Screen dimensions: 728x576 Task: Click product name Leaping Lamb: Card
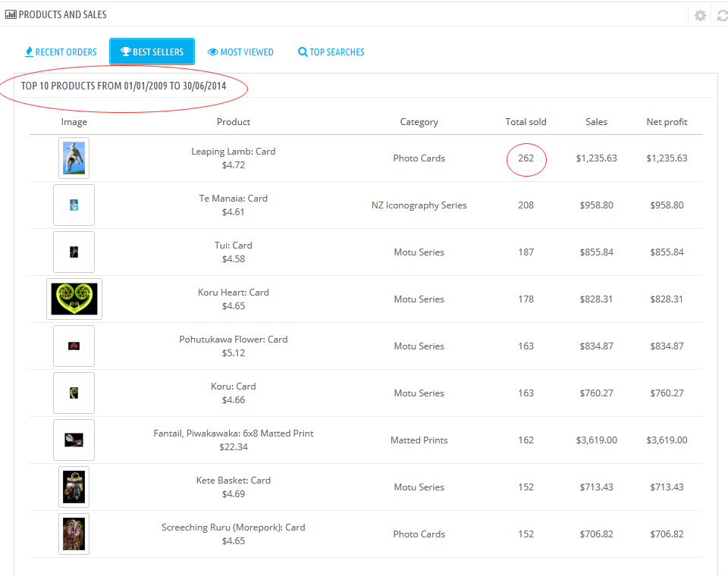tap(234, 152)
